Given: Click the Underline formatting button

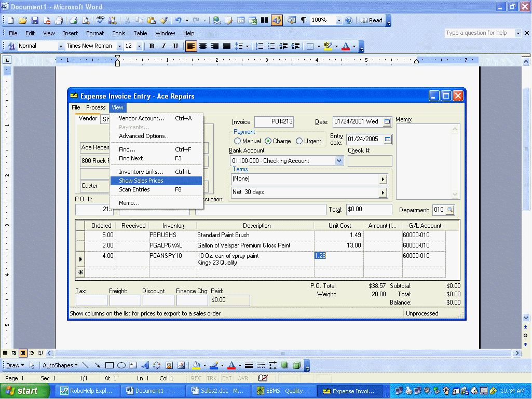Looking at the screenshot, I should [x=175, y=46].
